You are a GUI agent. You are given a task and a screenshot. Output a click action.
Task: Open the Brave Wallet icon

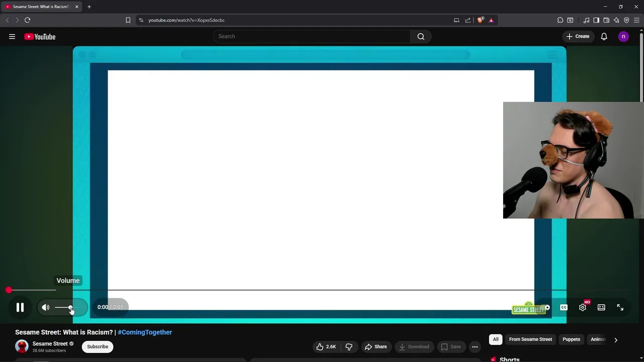pos(606,20)
